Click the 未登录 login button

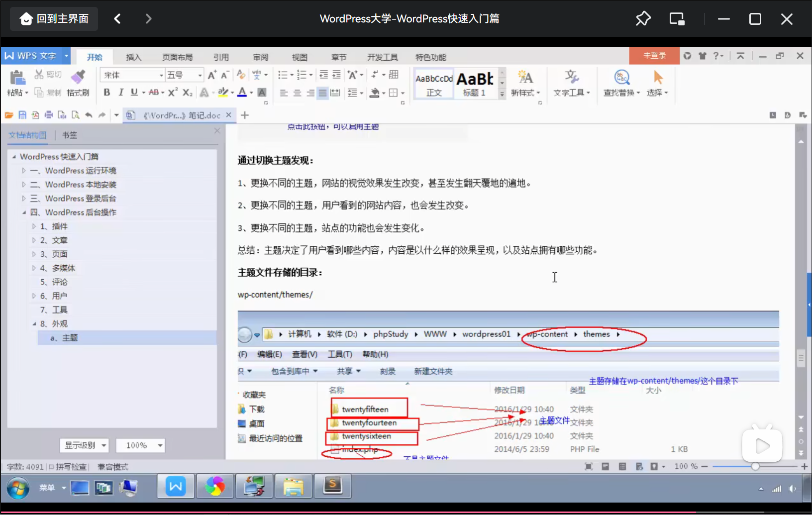point(654,56)
